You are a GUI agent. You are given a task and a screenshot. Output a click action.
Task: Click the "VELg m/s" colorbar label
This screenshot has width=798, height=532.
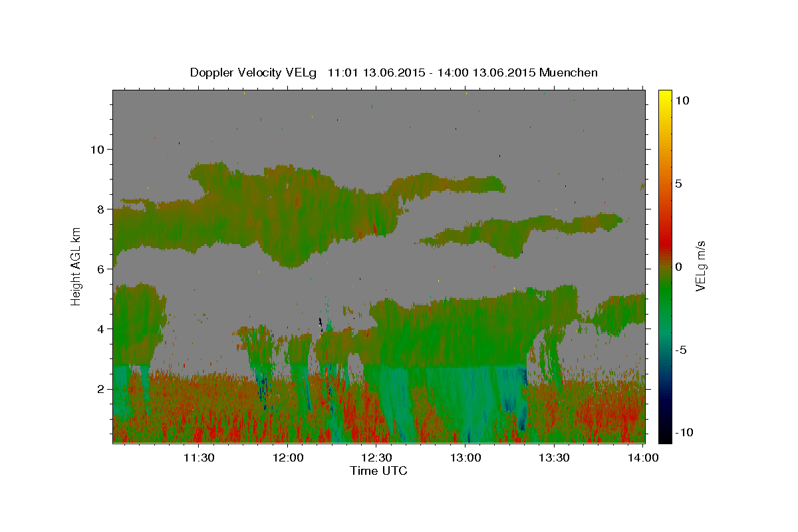pyautogui.click(x=700, y=266)
